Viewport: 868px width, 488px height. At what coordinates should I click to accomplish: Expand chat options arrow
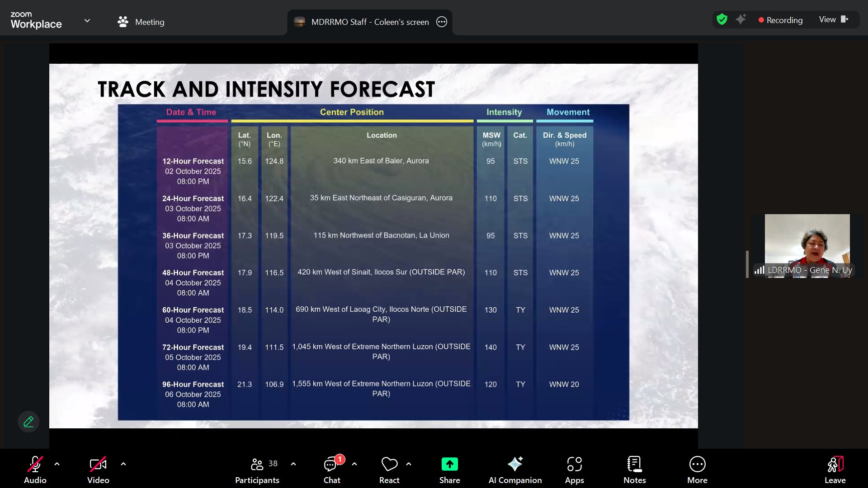click(354, 464)
